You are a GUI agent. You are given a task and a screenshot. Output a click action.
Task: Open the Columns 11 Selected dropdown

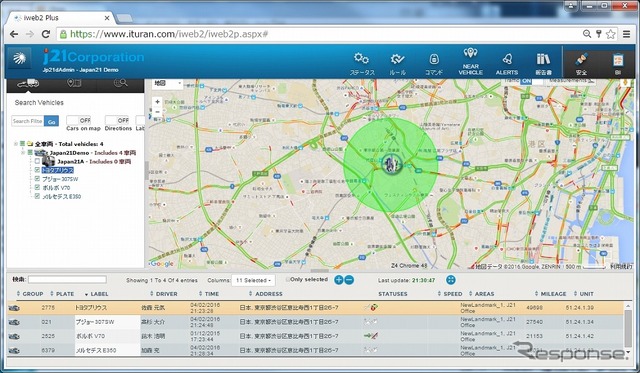[253, 280]
